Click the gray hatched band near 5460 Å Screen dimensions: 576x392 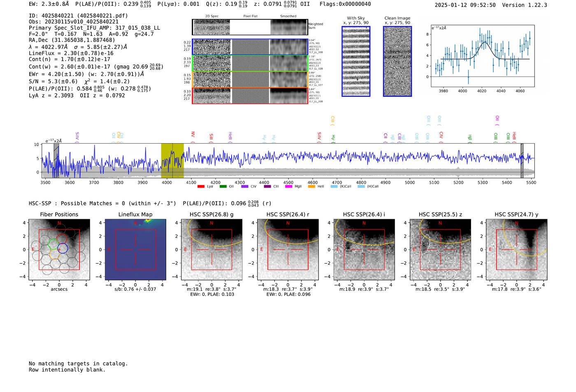tap(522, 160)
